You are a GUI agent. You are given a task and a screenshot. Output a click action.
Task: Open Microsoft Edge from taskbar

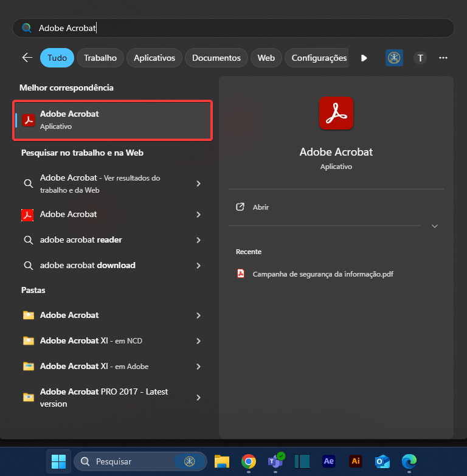click(409, 461)
